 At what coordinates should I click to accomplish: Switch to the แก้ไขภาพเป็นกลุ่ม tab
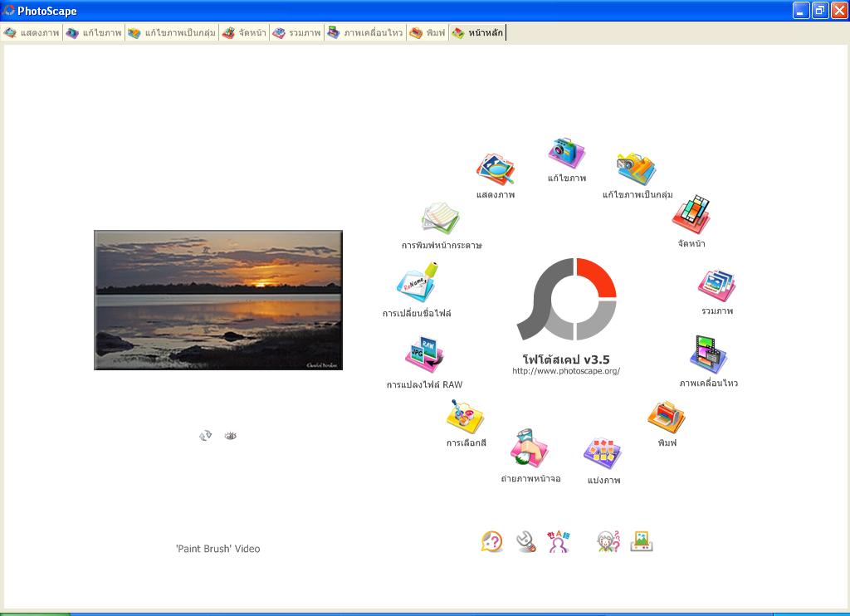pos(172,32)
